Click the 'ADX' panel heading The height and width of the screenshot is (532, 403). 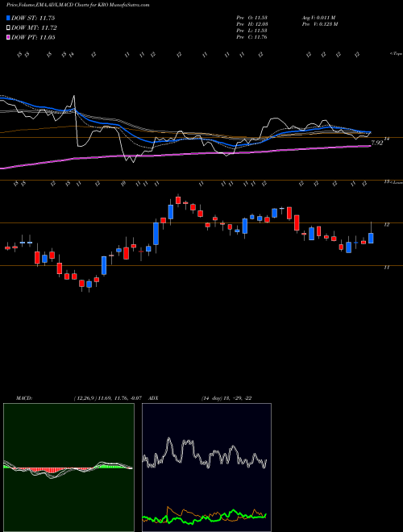(153, 398)
